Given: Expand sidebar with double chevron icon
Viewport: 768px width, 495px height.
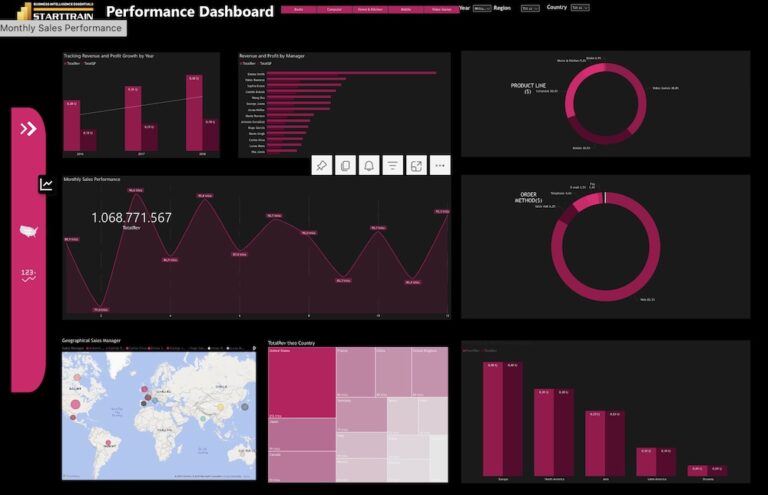Looking at the screenshot, I should (28, 128).
